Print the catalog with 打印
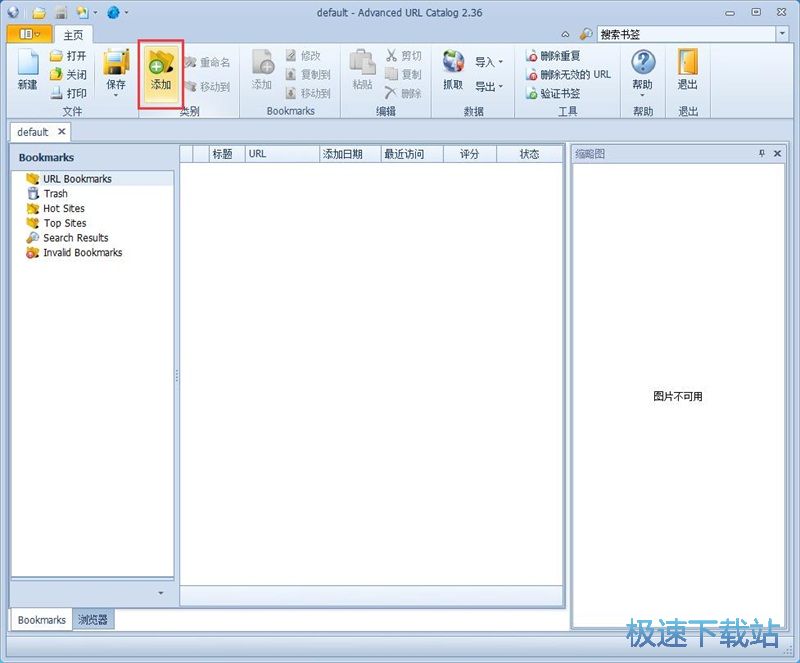 pyautogui.click(x=68, y=93)
